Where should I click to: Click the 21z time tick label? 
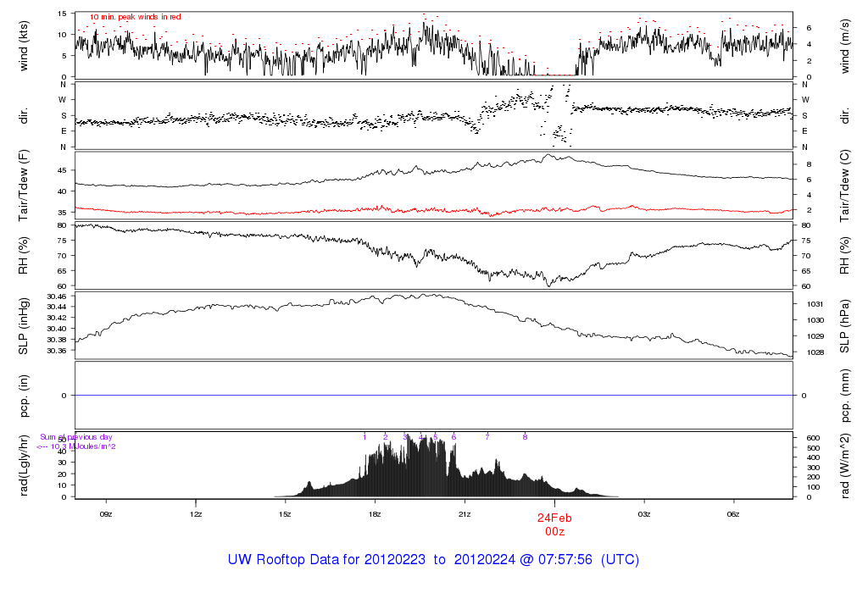[x=465, y=513]
